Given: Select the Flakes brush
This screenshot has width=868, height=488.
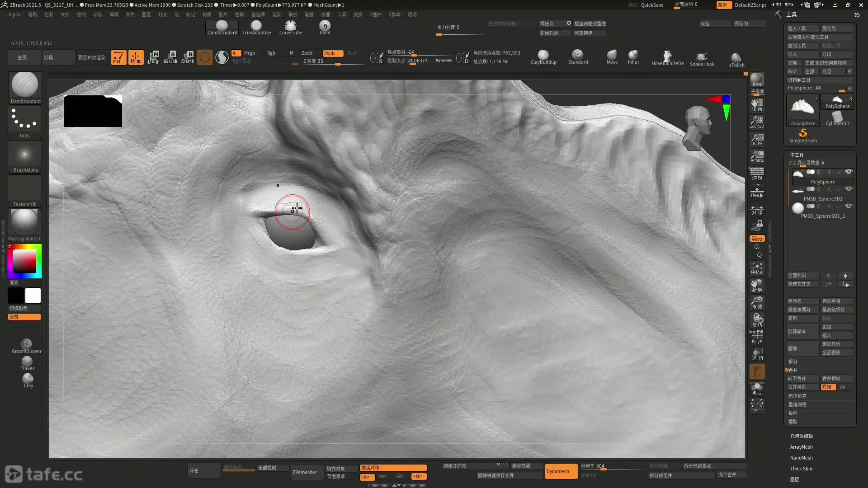Looking at the screenshot, I should coord(27,363).
